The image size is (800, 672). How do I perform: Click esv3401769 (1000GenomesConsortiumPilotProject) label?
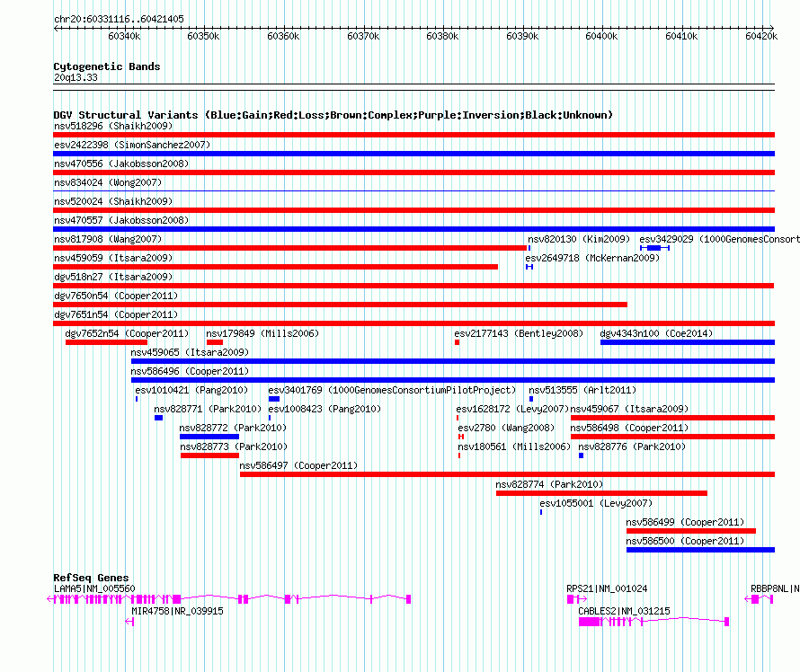tap(392, 390)
